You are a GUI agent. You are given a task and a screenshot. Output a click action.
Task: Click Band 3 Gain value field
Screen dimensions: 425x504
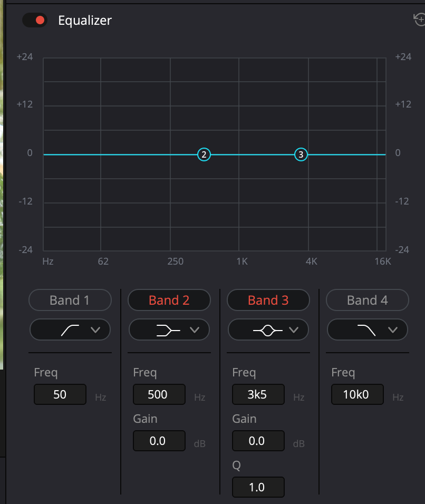258,441
